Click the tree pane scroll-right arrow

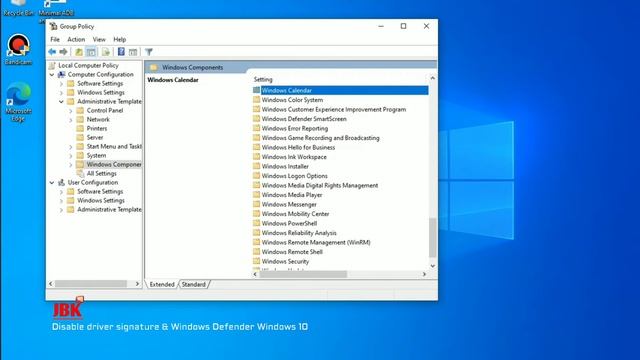coord(137,284)
